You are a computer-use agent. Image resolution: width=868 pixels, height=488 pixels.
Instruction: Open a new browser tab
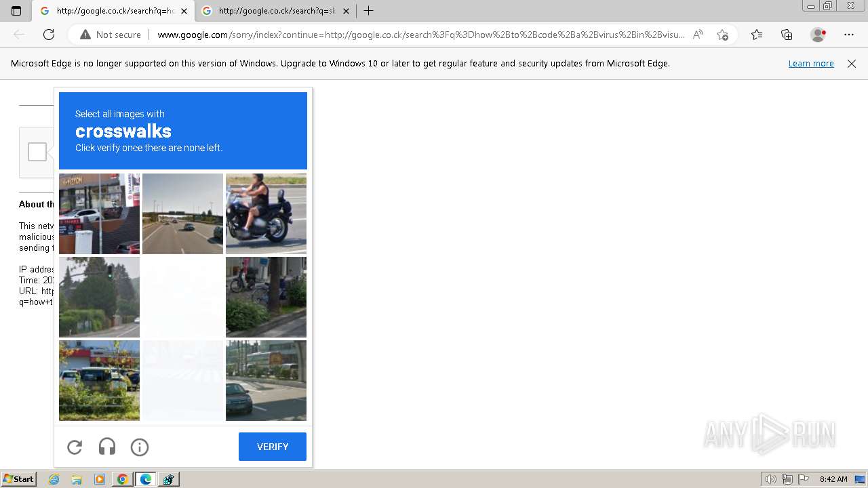click(368, 11)
